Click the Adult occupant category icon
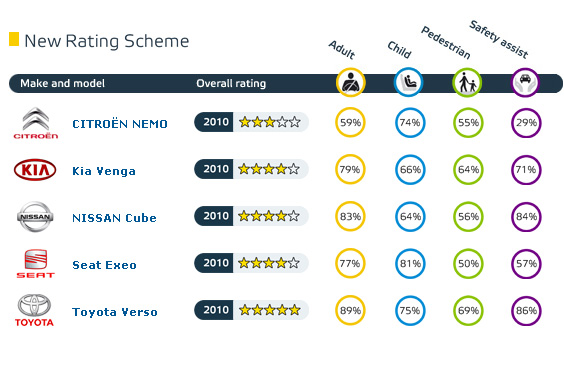The width and height of the screenshot is (564, 365). click(351, 83)
